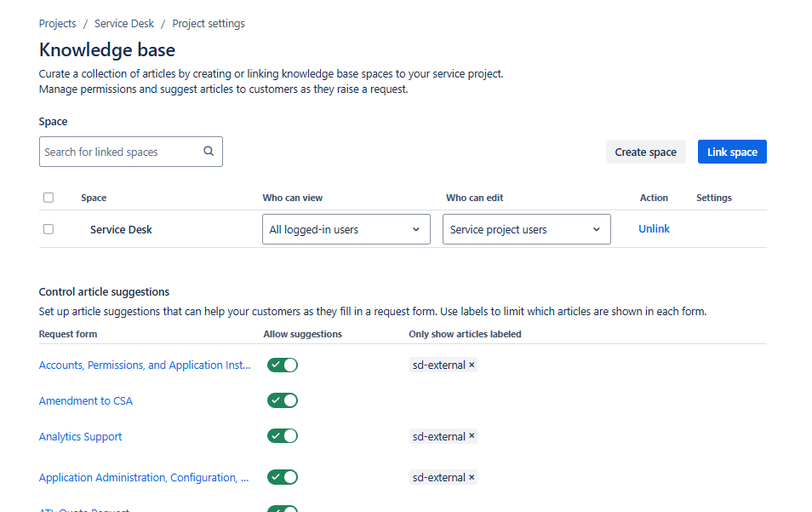Toggle suggestions for Application Administration form
This screenshot has height=512, width=812.
[283, 476]
